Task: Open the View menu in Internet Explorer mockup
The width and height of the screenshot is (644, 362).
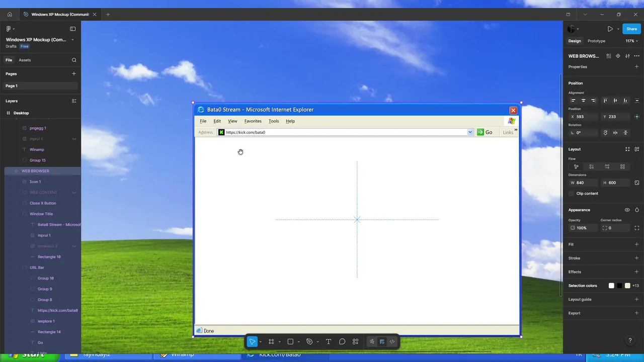Action: point(232,121)
